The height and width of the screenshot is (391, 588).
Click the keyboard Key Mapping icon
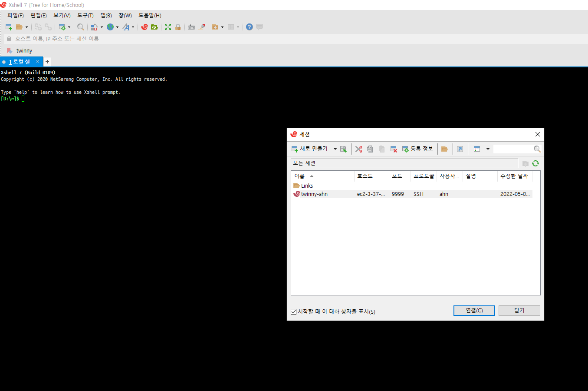pyautogui.click(x=191, y=27)
